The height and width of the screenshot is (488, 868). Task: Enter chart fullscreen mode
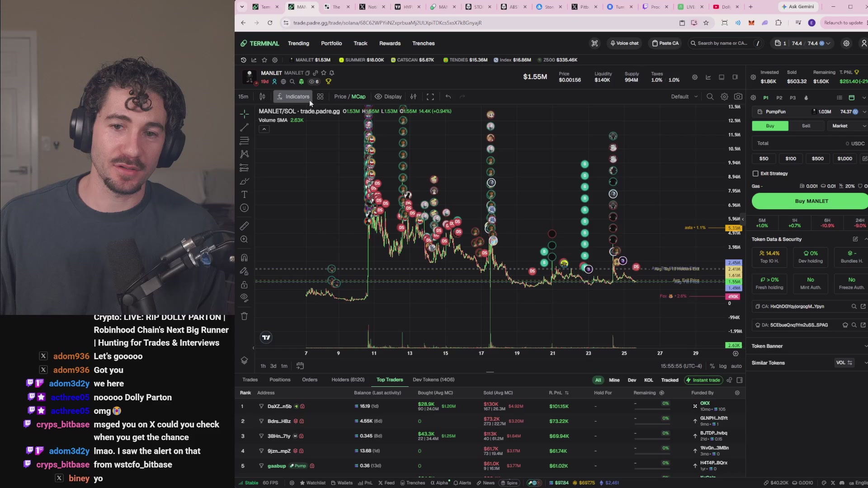pyautogui.click(x=430, y=97)
